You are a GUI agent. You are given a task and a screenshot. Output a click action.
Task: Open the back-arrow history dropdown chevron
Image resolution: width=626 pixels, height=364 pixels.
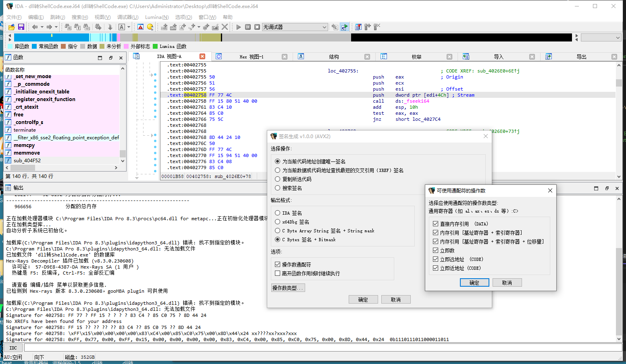coord(42,27)
